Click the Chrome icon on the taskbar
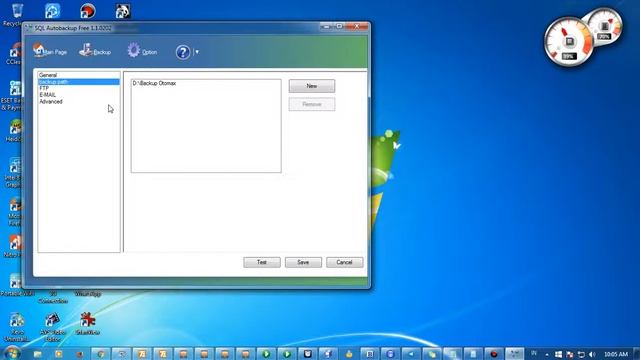Screen dimensions: 640x360 point(100,354)
